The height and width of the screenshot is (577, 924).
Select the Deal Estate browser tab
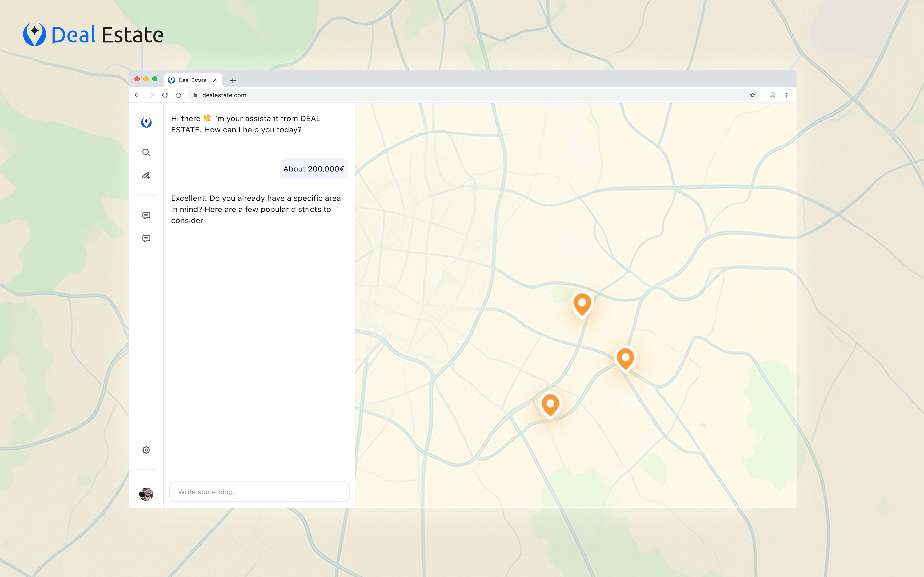pyautogui.click(x=192, y=80)
